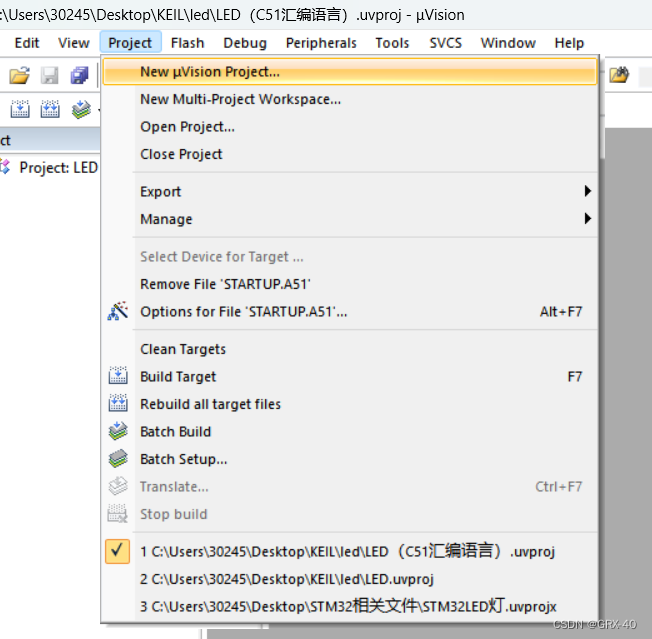This screenshot has width=652, height=639.
Task: Select Rebuild all target files
Action: tap(350, 404)
